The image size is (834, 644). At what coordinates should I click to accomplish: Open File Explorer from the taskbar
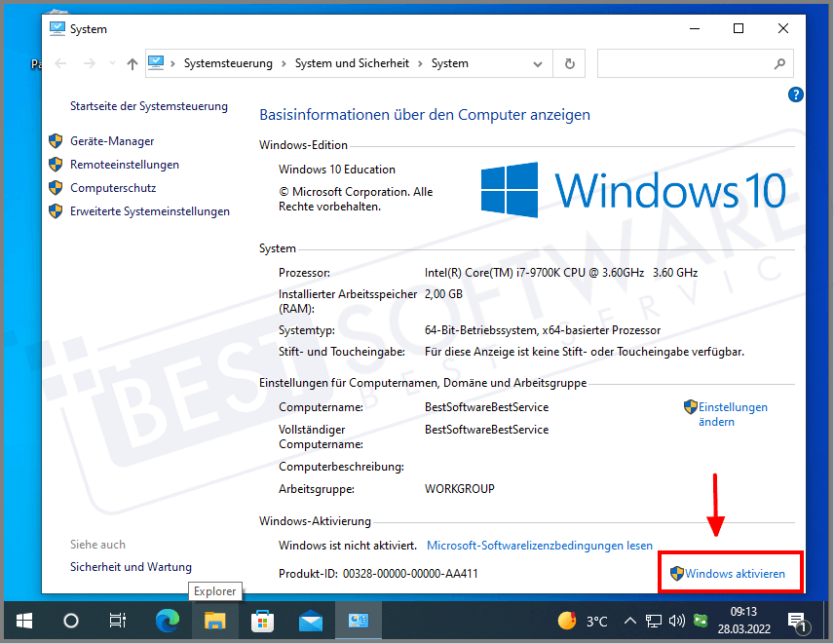[x=214, y=621]
